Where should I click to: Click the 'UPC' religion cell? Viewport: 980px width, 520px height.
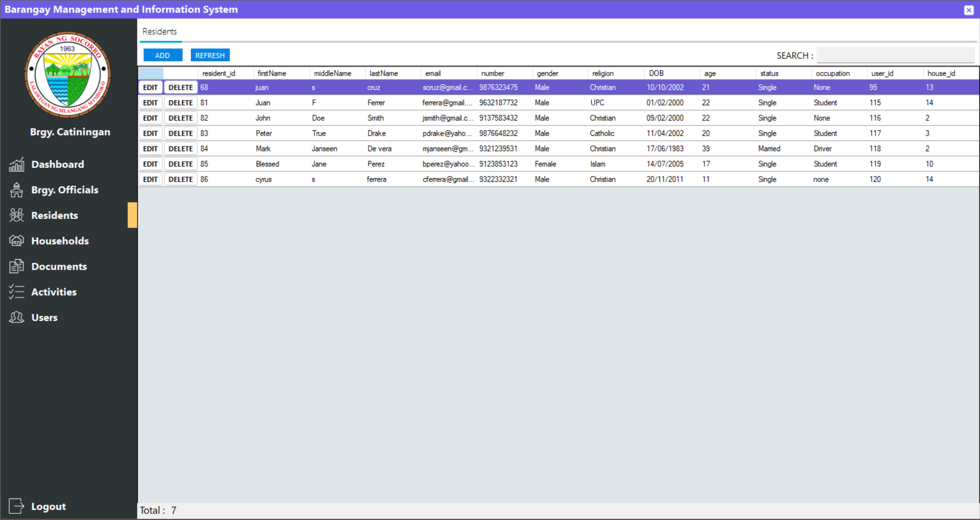pos(616,103)
